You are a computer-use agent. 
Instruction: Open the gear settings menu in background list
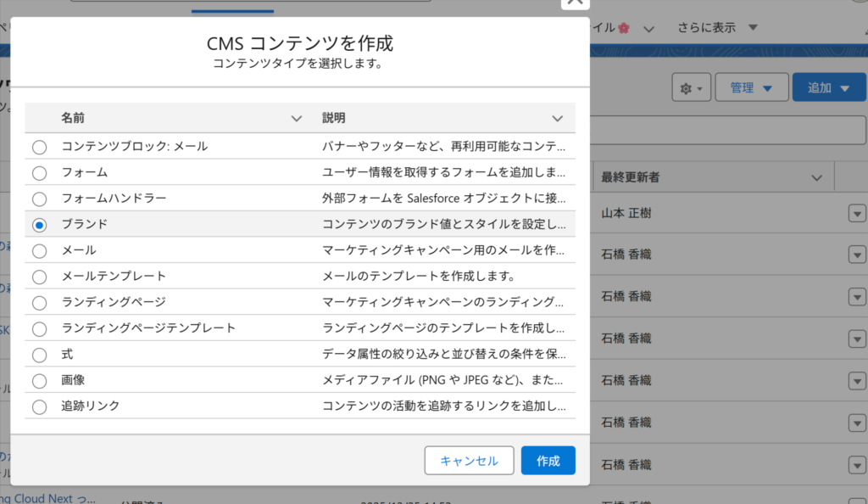(692, 87)
